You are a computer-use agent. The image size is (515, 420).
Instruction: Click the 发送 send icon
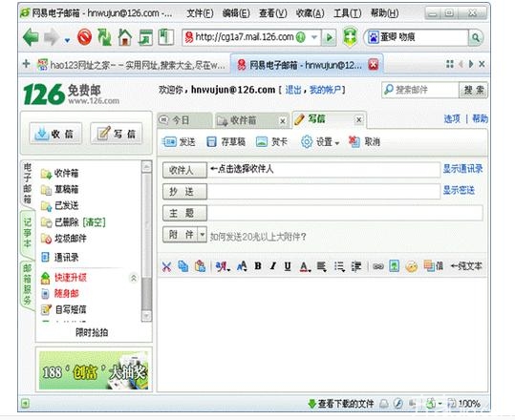coord(170,142)
